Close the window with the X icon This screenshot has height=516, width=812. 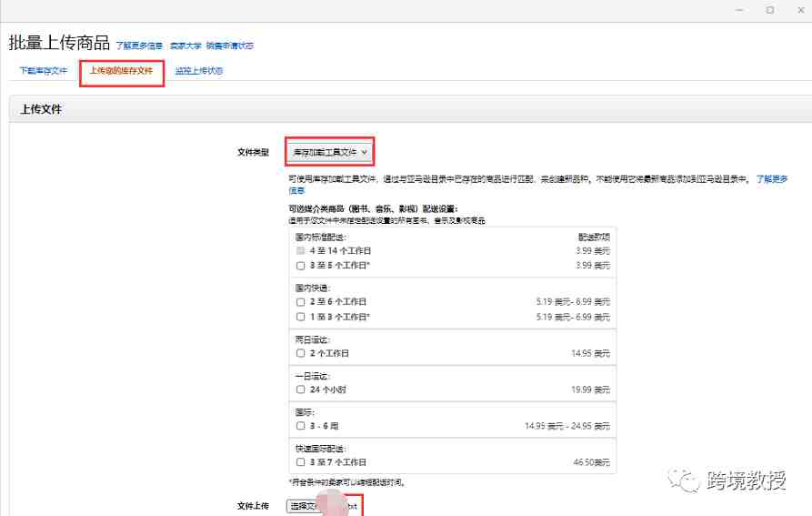click(800, 10)
